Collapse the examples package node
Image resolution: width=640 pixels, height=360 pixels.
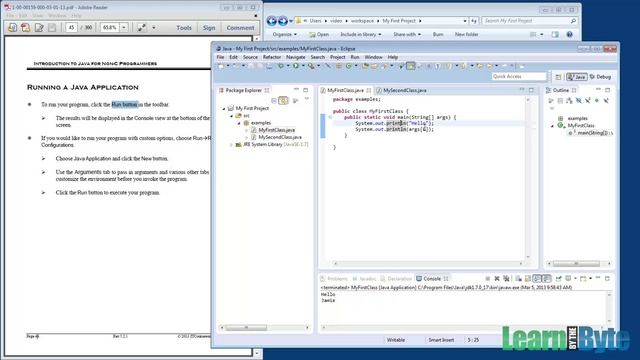pyautogui.click(x=239, y=123)
